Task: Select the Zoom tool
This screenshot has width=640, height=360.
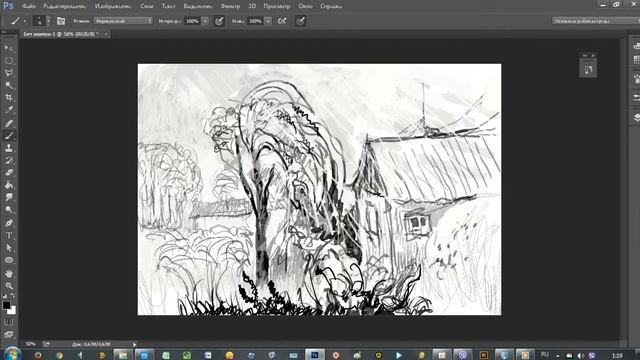Action: [x=9, y=285]
